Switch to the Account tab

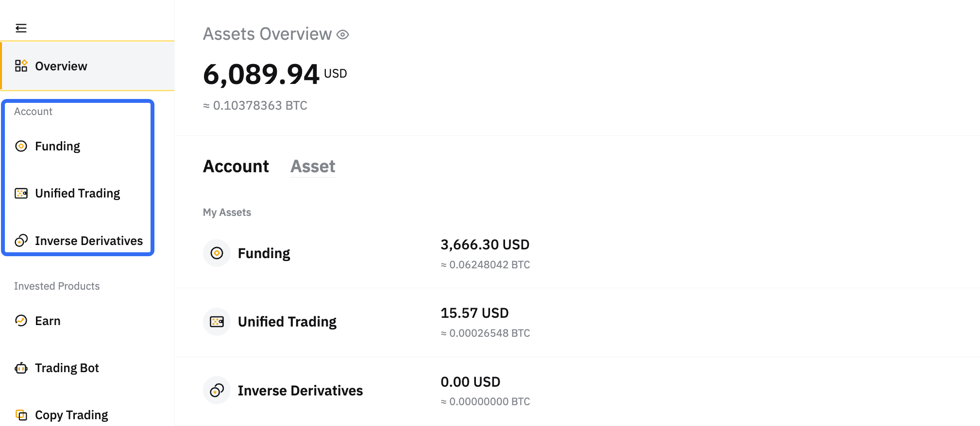pos(236,166)
